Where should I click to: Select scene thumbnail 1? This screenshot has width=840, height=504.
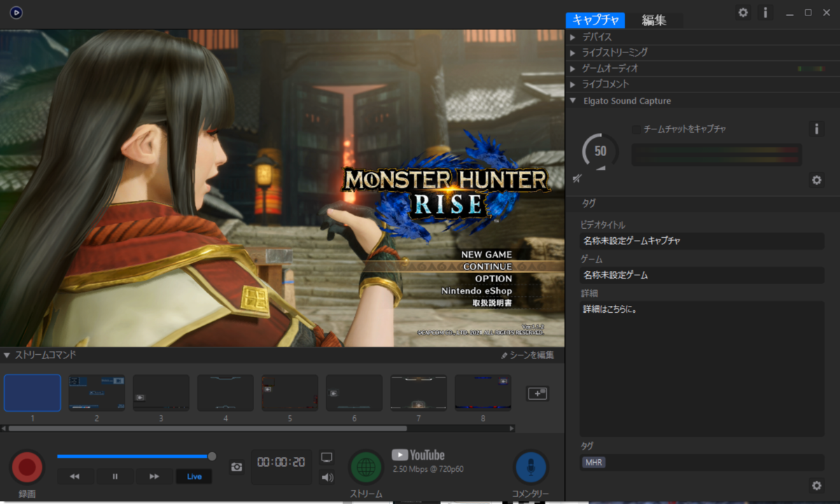point(32,393)
